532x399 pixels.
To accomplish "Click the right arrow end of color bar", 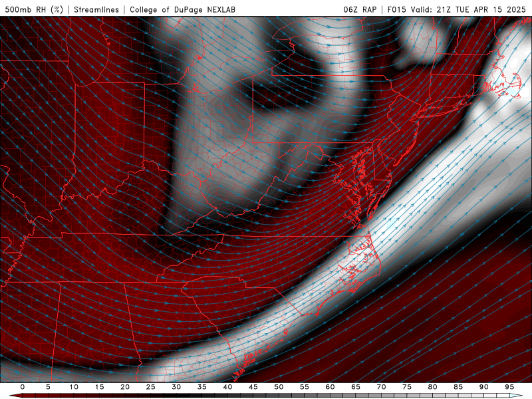I will [517, 396].
